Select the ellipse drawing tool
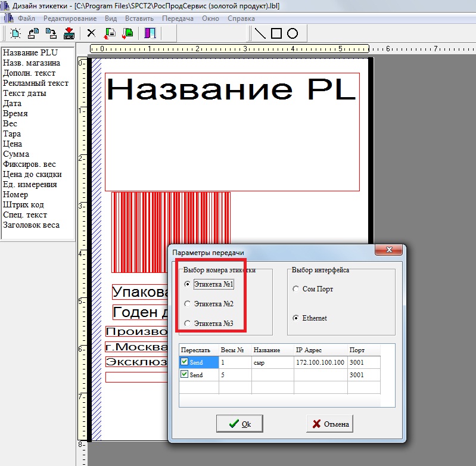The image size is (476, 466). (293, 33)
